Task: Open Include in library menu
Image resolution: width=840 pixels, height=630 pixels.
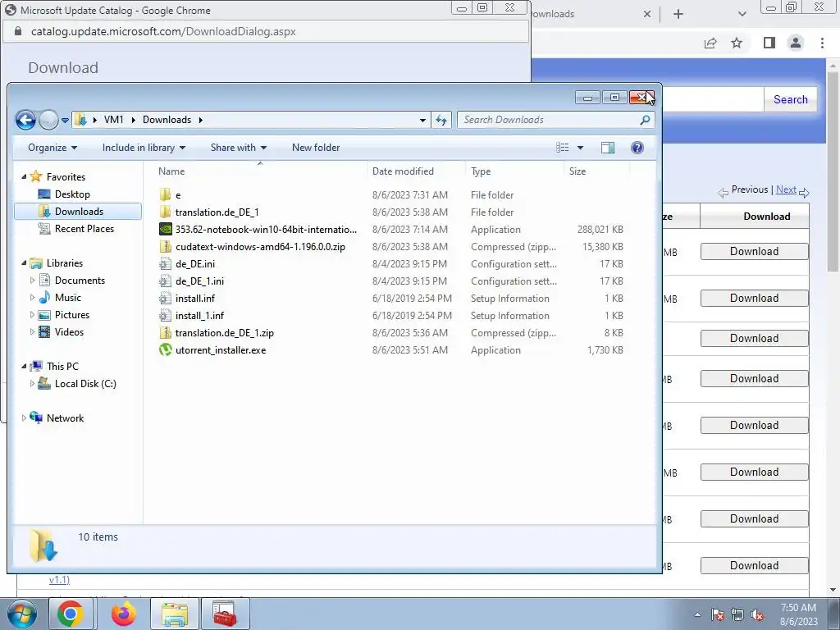Action: tap(144, 148)
